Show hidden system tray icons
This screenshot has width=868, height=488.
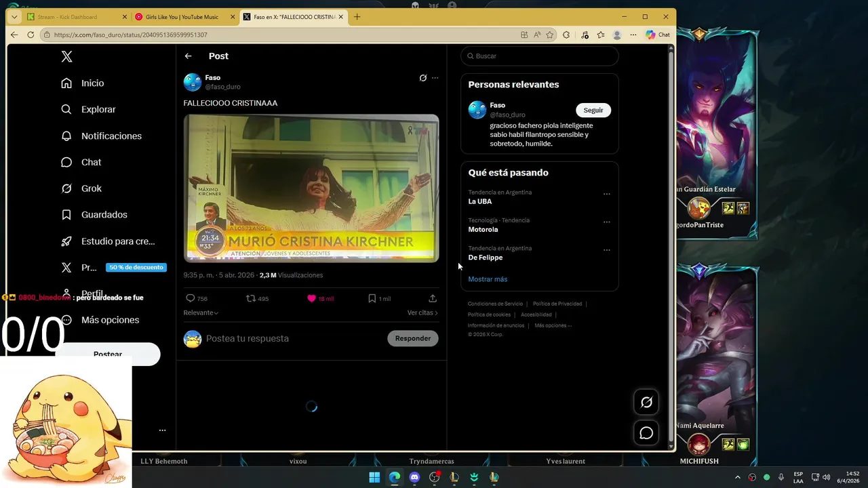[x=738, y=477]
